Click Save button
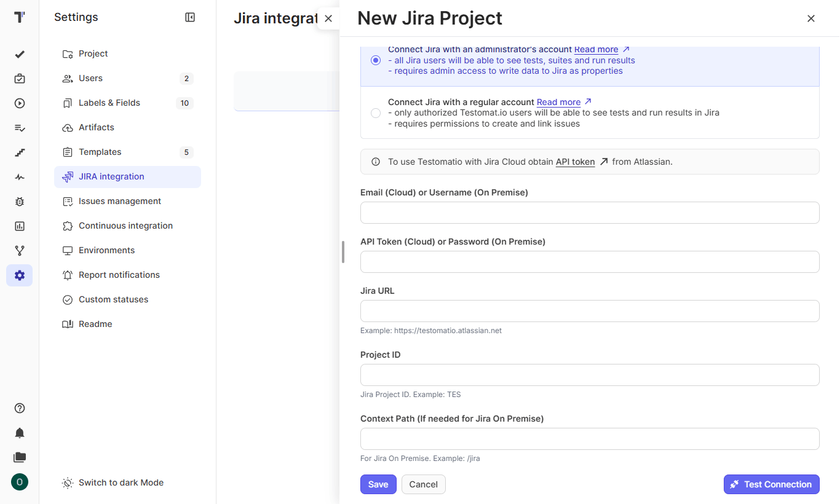This screenshot has width=840, height=504. point(378,484)
